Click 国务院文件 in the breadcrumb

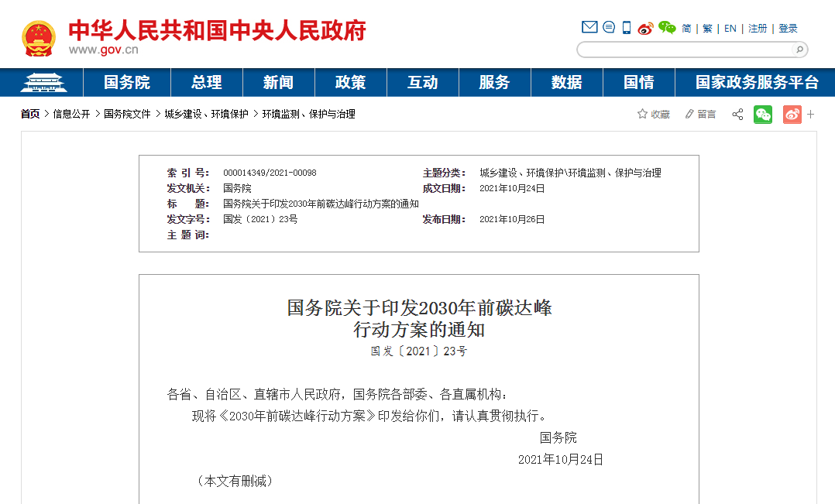127,114
